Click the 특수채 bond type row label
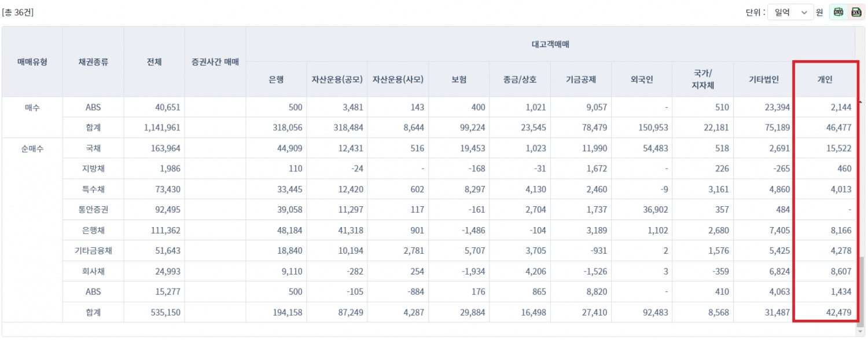The height and width of the screenshot is (340, 868). tap(93, 189)
